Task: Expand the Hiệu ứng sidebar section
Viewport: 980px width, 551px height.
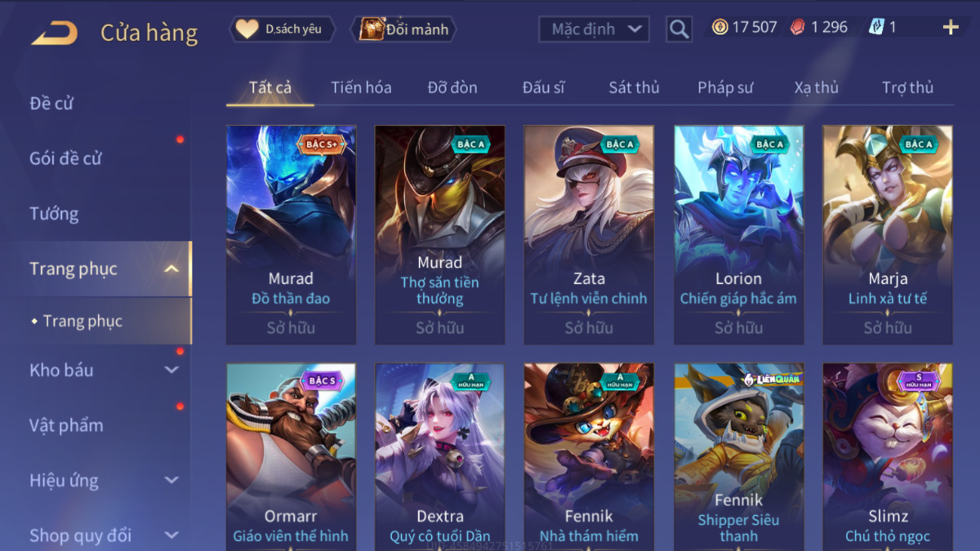Action: (x=171, y=480)
